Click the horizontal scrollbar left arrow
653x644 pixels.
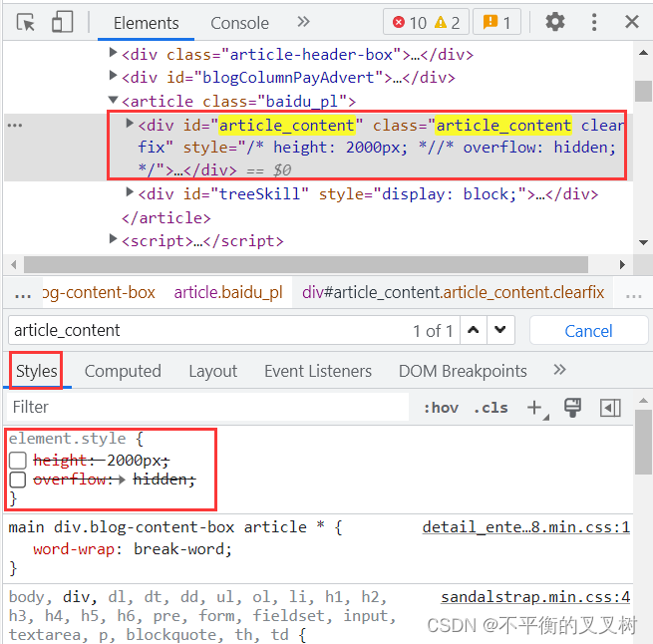[x=14, y=264]
